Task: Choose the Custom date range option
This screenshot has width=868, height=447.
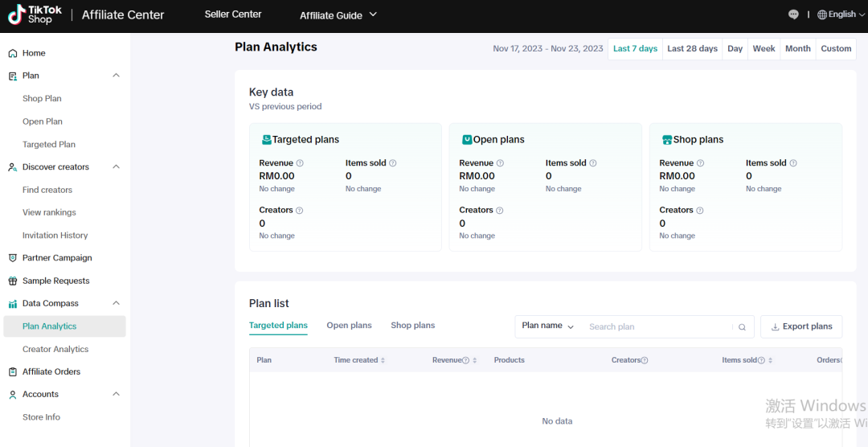Action: tap(836, 49)
